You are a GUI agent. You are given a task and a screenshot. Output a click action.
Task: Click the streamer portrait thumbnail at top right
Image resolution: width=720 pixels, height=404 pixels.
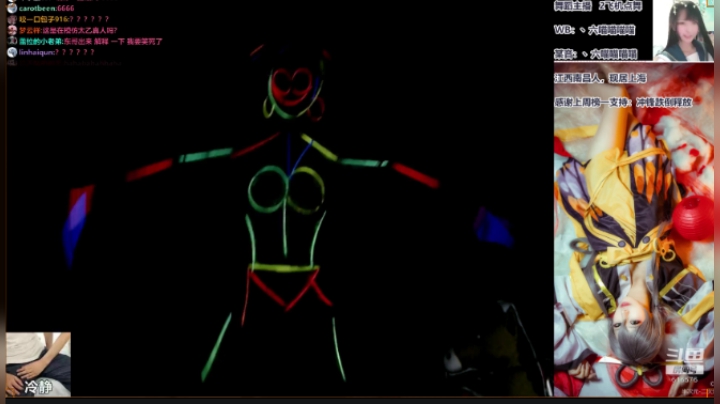click(683, 30)
